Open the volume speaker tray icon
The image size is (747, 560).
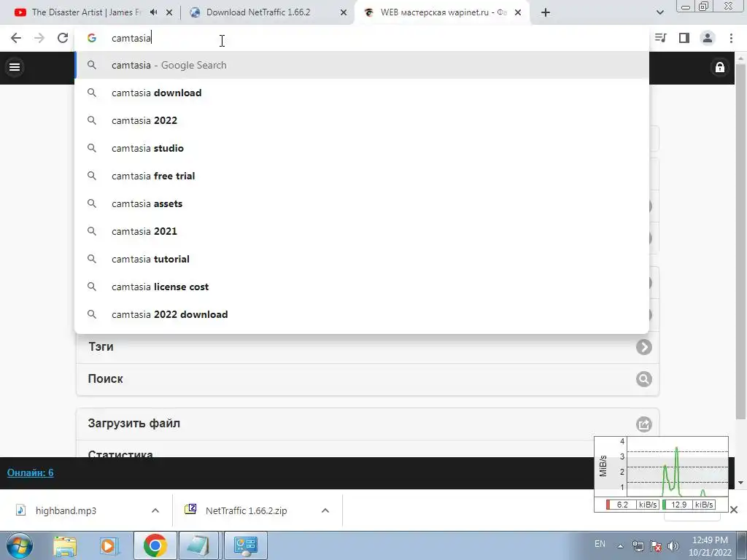673,546
